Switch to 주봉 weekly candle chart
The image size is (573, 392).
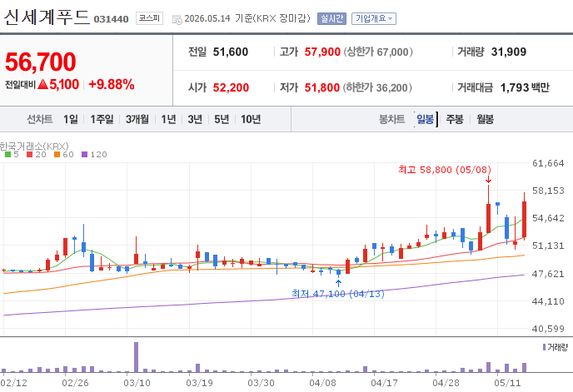click(455, 119)
